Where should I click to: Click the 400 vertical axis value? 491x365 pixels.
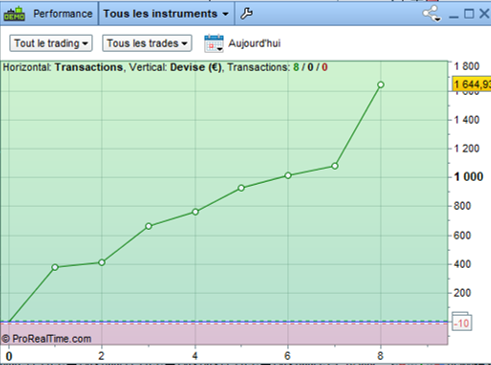[462, 264]
